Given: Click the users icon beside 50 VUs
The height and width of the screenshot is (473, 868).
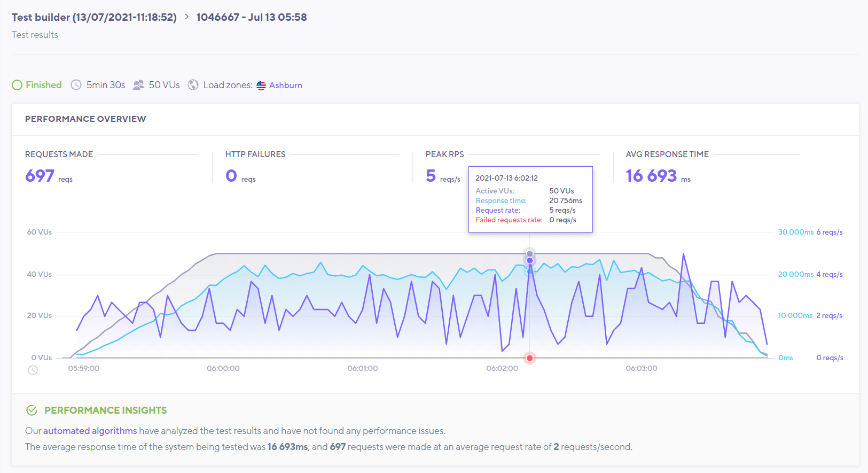Looking at the screenshot, I should click(x=139, y=85).
